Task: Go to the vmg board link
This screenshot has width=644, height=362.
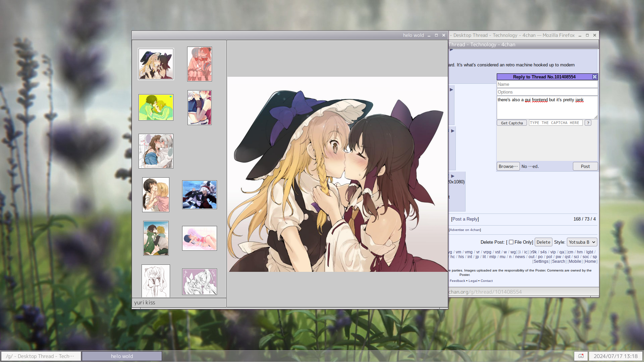Action: click(469, 252)
